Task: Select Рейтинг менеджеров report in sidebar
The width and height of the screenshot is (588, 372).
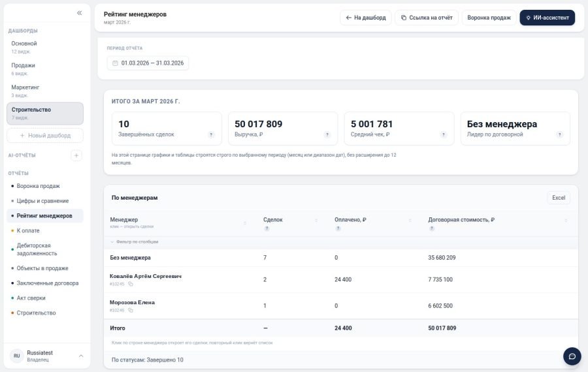Action: (x=45, y=216)
